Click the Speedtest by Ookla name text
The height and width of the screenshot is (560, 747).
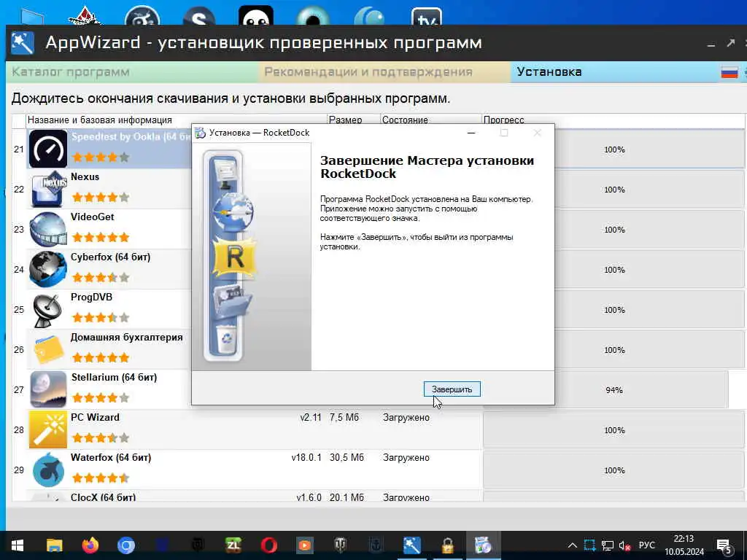131,136
